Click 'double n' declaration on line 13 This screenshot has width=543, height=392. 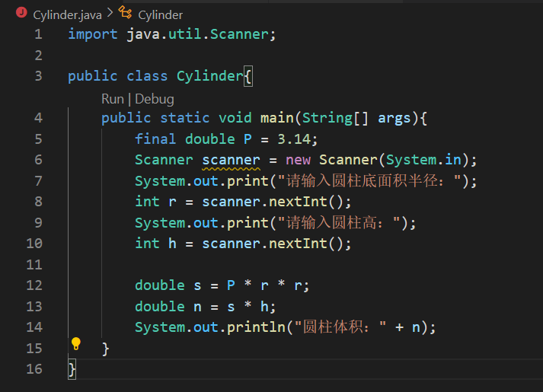[x=168, y=307]
